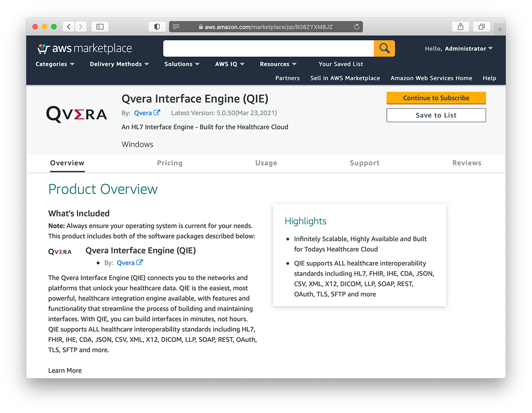The width and height of the screenshot is (532, 413).
Task: Click Save to List button
Action: pos(436,115)
